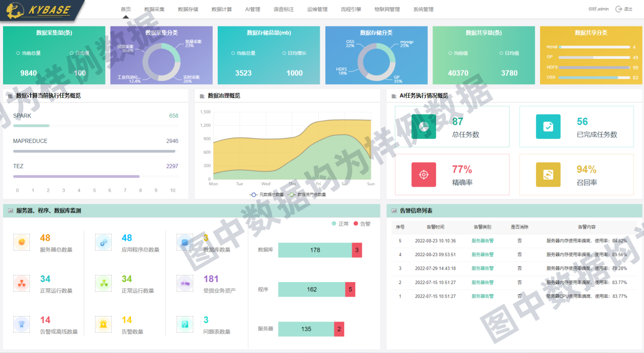644x353 pixels.
Task: Click the 告警数量 siren icon
Action: click(x=103, y=324)
